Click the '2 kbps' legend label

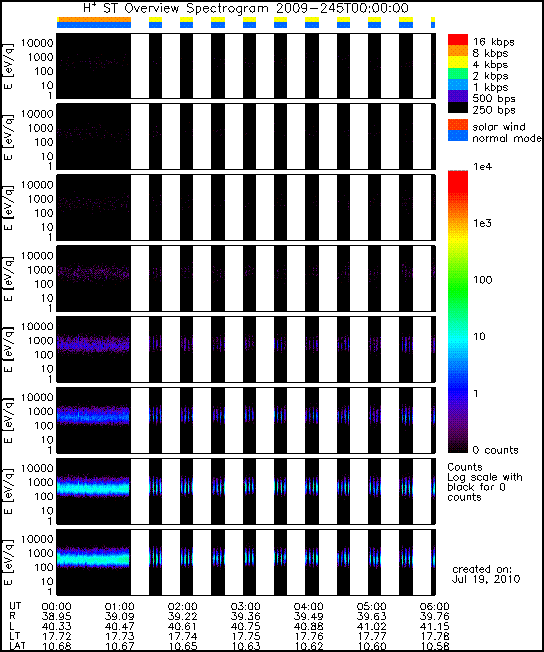pyautogui.click(x=490, y=76)
